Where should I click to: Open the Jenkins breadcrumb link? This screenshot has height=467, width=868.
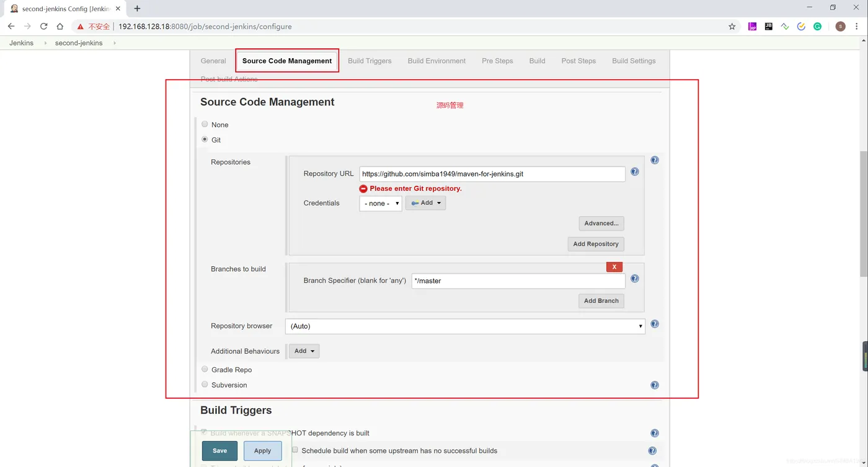coord(21,43)
